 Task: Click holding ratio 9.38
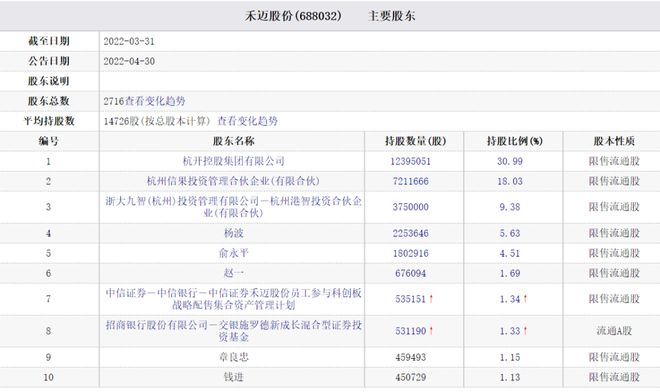click(x=510, y=207)
